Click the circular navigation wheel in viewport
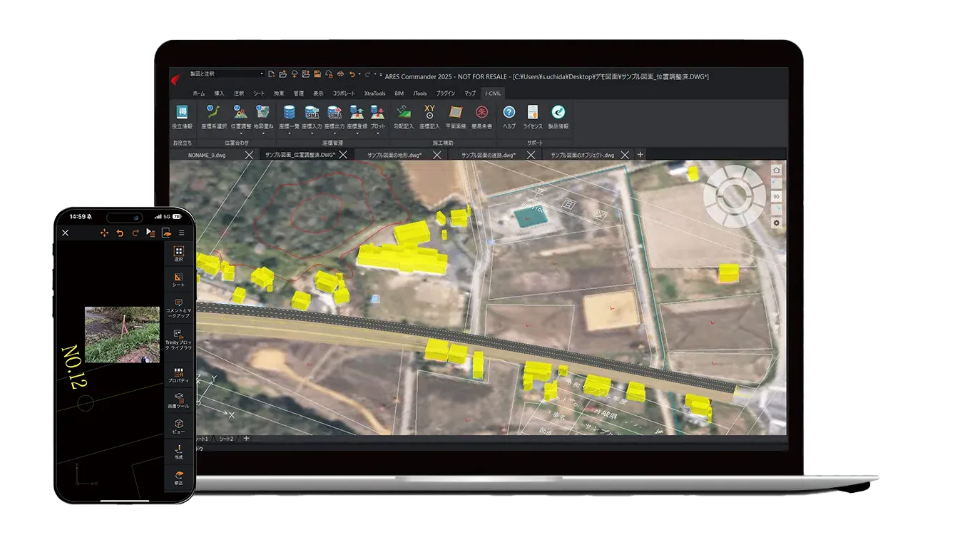960x540 pixels. coord(734,196)
